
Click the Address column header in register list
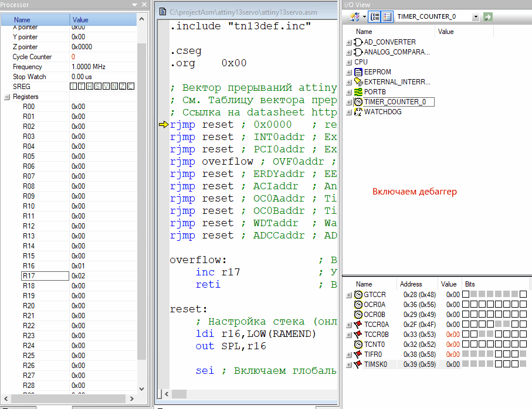(x=411, y=284)
